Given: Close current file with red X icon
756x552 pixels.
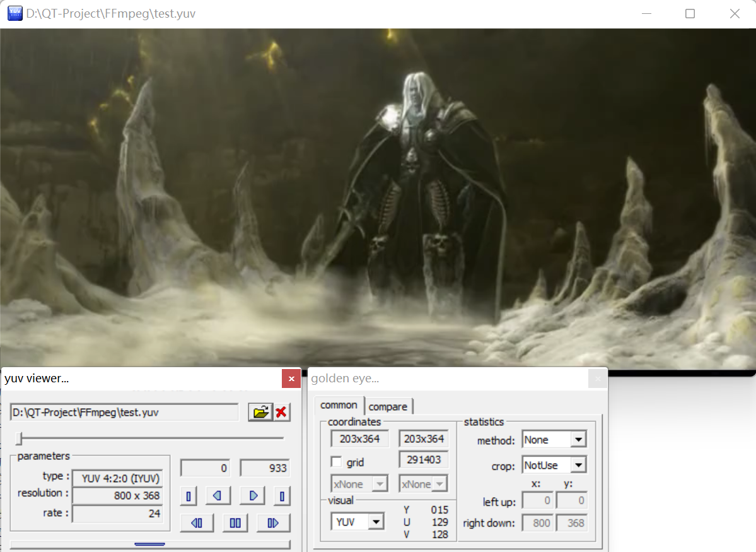Looking at the screenshot, I should point(282,412).
